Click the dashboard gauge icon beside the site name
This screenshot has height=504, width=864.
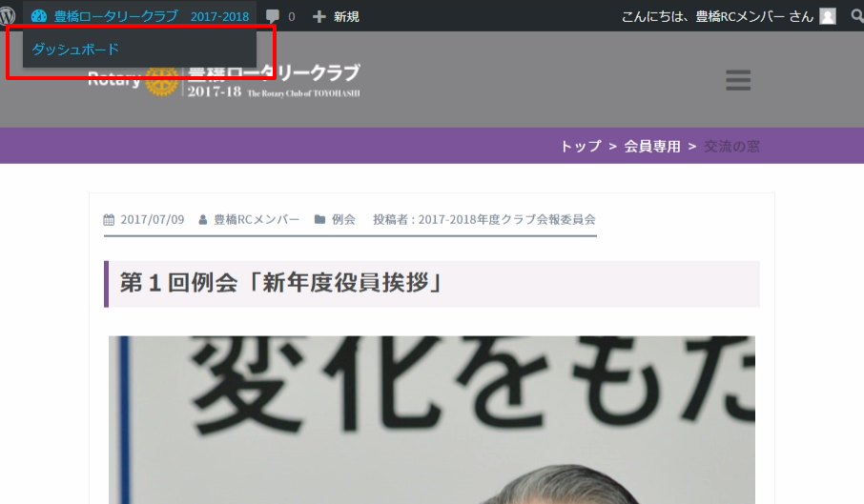tap(39, 16)
